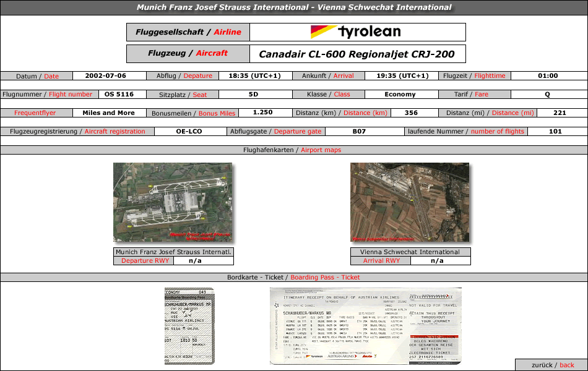The height and width of the screenshot is (371, 588).
Task: Click the Klasse / Class label
Action: [x=328, y=95]
